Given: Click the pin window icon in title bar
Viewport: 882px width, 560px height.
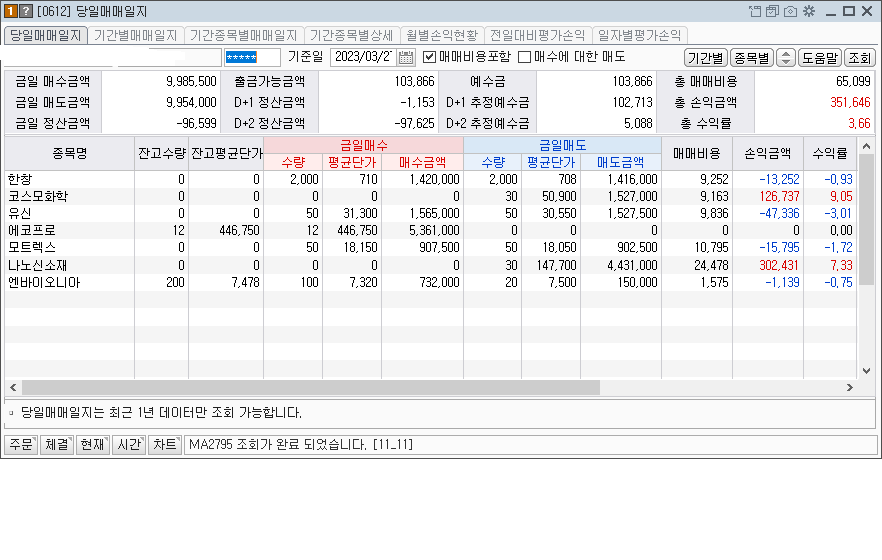Looking at the screenshot, I should click(754, 11).
